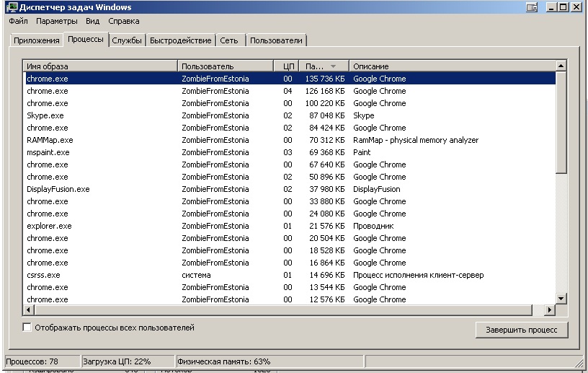
Task: Click the restore-layout icon beside minimize
Action: tap(531, 7)
